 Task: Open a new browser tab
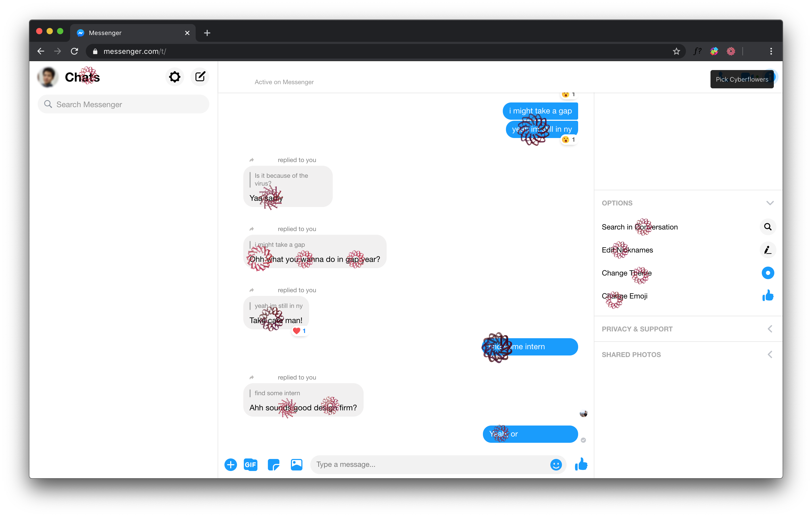(207, 33)
